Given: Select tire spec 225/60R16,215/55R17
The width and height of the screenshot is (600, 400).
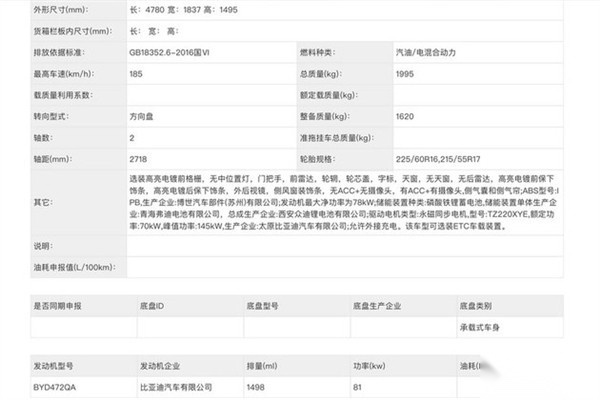Looking at the screenshot, I should coord(438,159).
